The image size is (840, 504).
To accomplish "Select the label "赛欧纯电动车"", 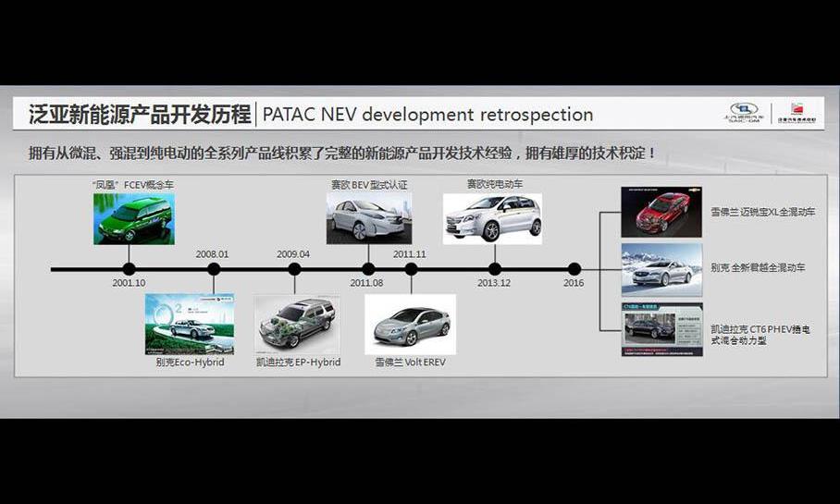I will (x=494, y=184).
